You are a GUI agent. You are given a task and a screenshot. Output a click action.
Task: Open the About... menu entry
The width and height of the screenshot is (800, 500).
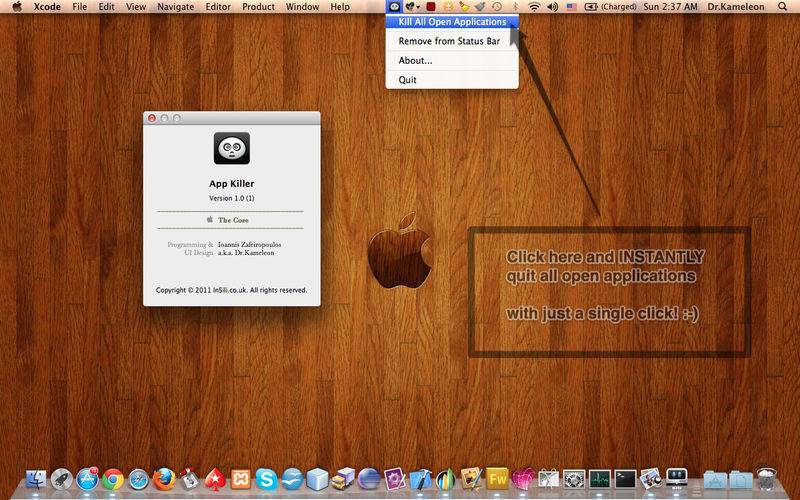pos(452,60)
